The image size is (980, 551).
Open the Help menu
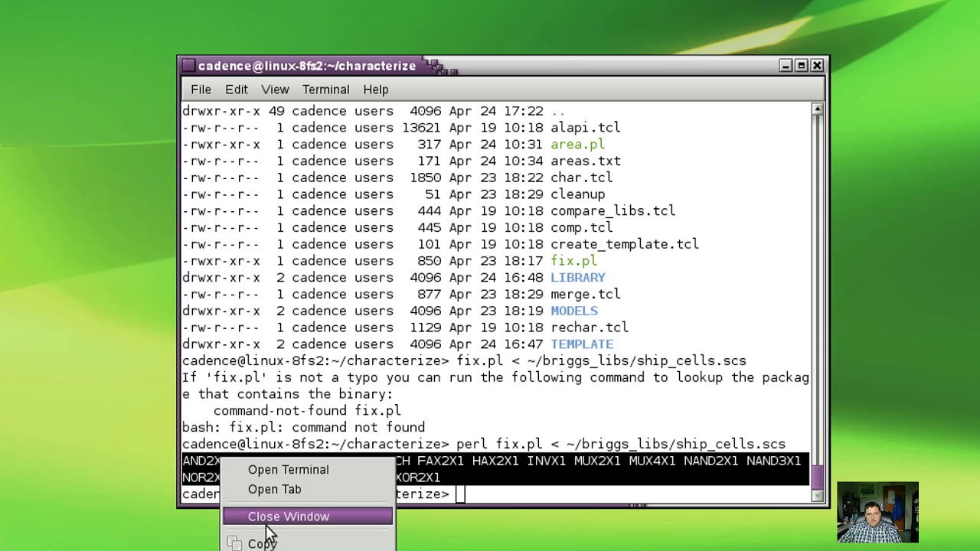(x=376, y=90)
